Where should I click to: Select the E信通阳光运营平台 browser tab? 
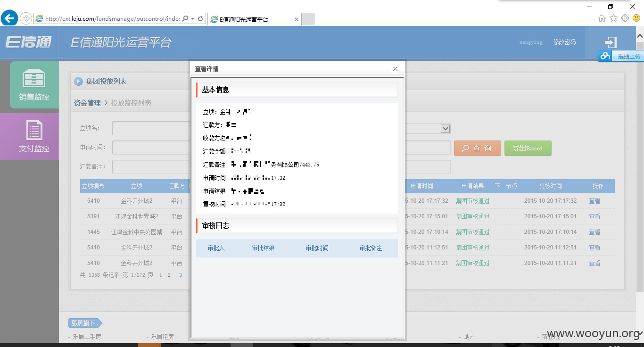254,19
